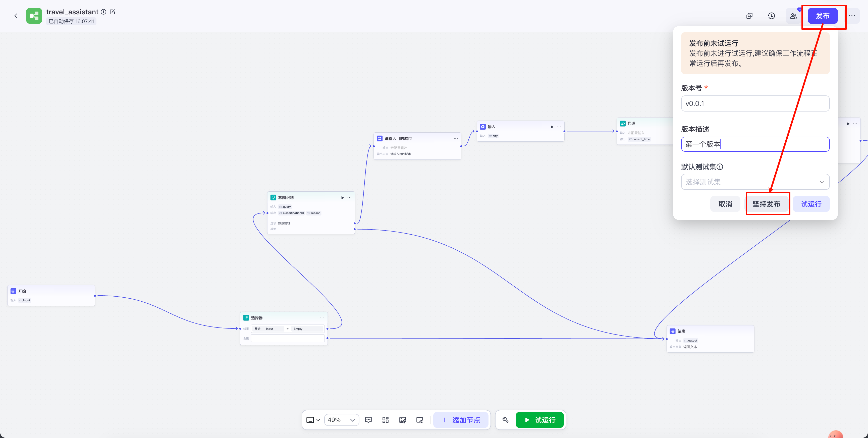Click the 添加节点 button
This screenshot has width=868, height=438.
[461, 420]
